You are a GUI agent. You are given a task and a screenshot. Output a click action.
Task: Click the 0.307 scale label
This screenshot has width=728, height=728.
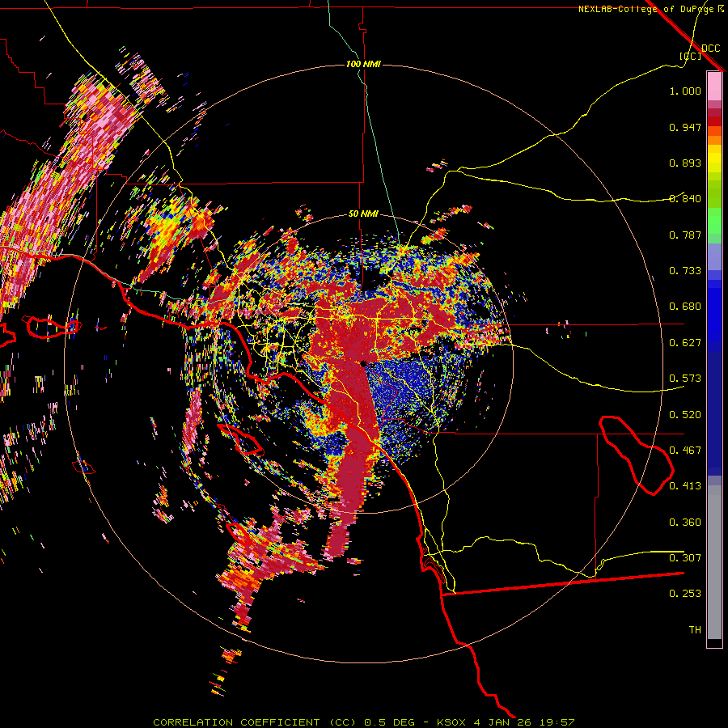(685, 558)
